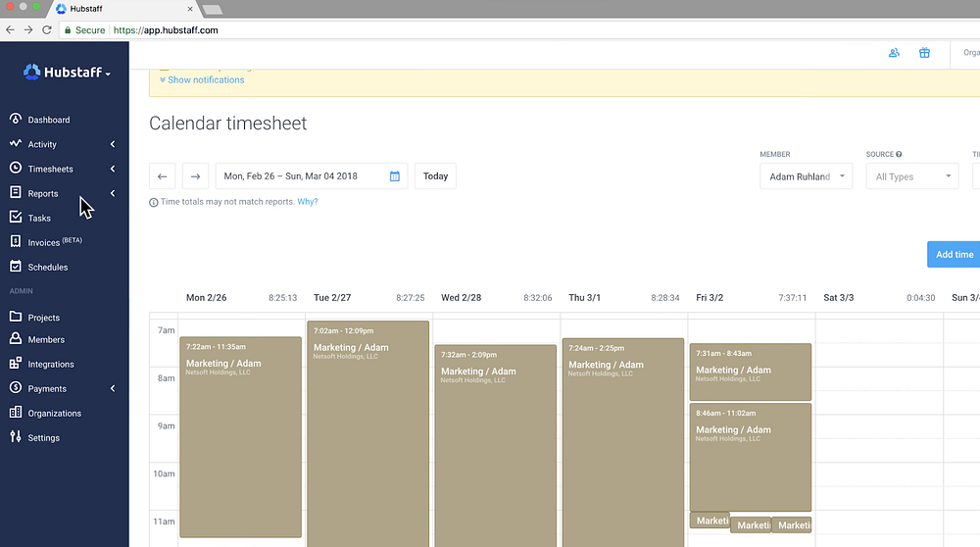Select the Hubstaff browser tab

[x=123, y=9]
